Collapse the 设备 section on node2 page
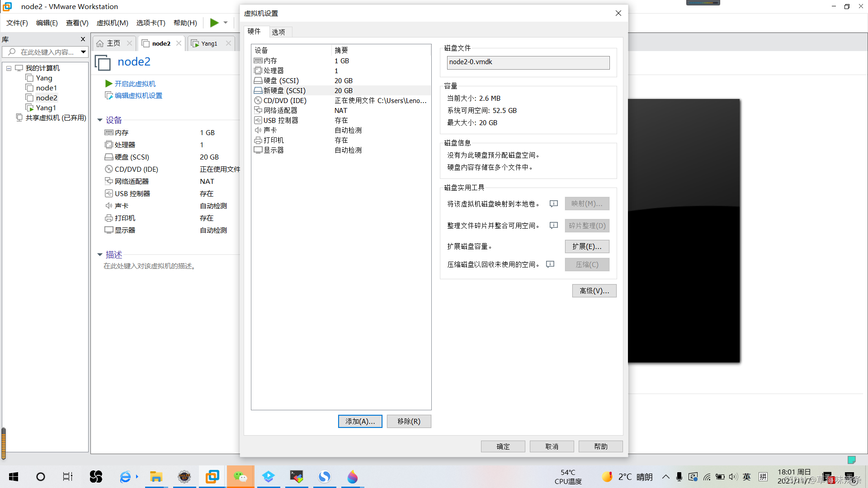 click(100, 120)
